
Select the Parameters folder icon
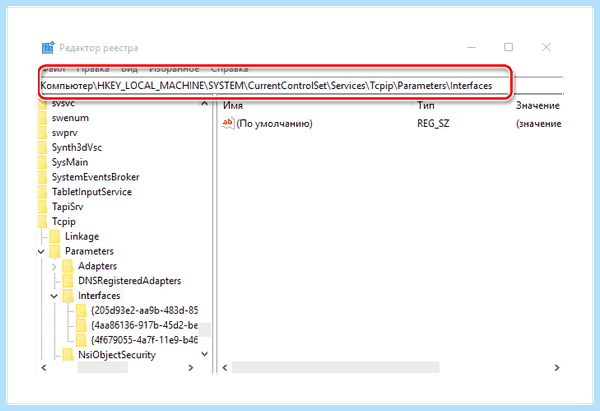pos(55,251)
